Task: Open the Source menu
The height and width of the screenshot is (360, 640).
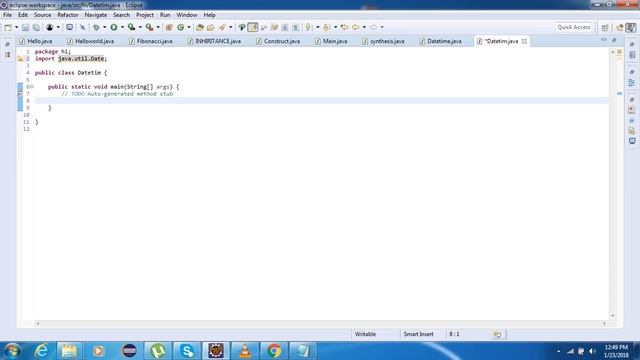Action: pyautogui.click(x=42, y=15)
